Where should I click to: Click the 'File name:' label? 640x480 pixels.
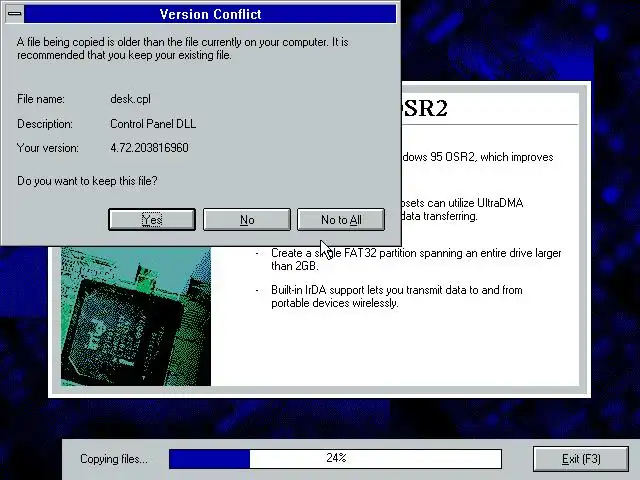click(x=41, y=99)
